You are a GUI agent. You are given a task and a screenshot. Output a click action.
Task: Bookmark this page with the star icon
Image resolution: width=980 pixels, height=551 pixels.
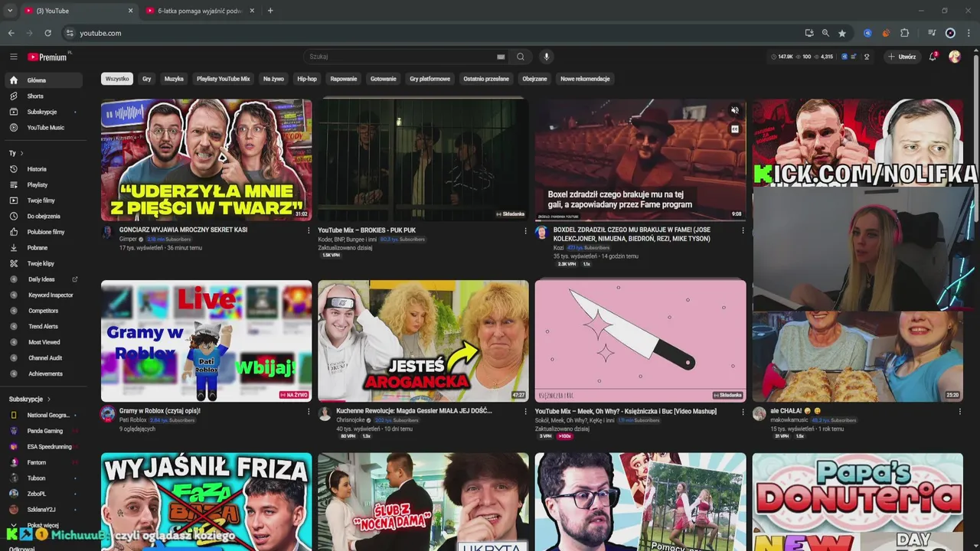(x=842, y=33)
